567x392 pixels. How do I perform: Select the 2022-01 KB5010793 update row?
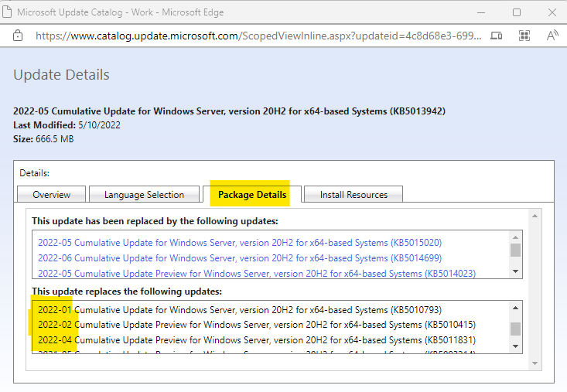coord(240,309)
